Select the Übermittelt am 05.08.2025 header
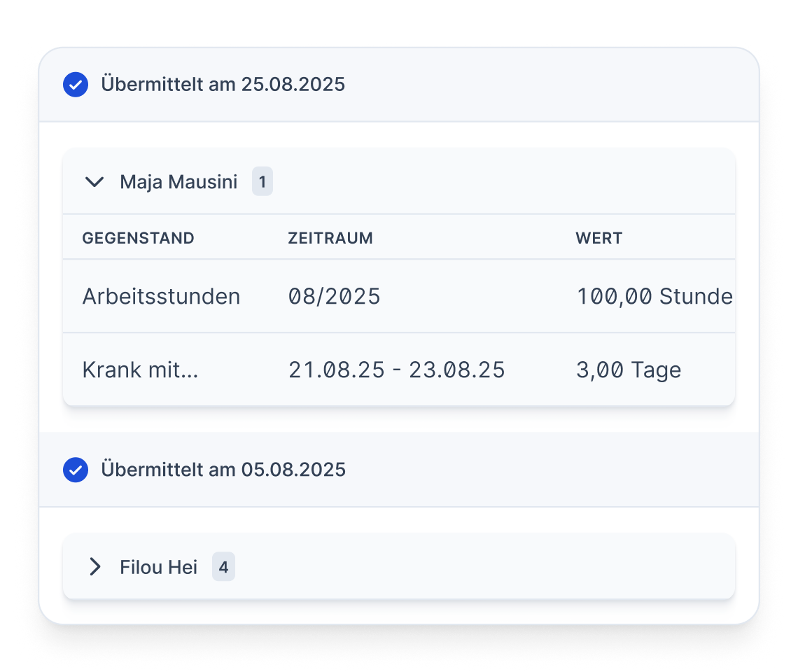The height and width of the screenshot is (672, 798). pos(224,470)
